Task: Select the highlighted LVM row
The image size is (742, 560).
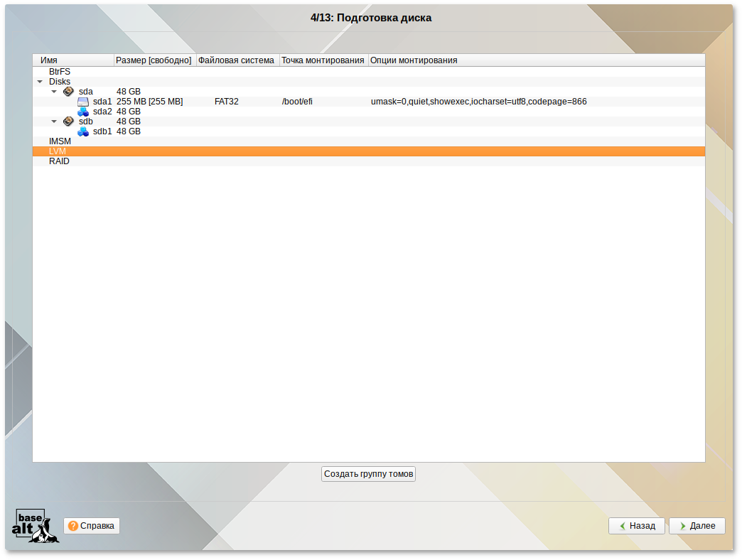Action: [58, 151]
